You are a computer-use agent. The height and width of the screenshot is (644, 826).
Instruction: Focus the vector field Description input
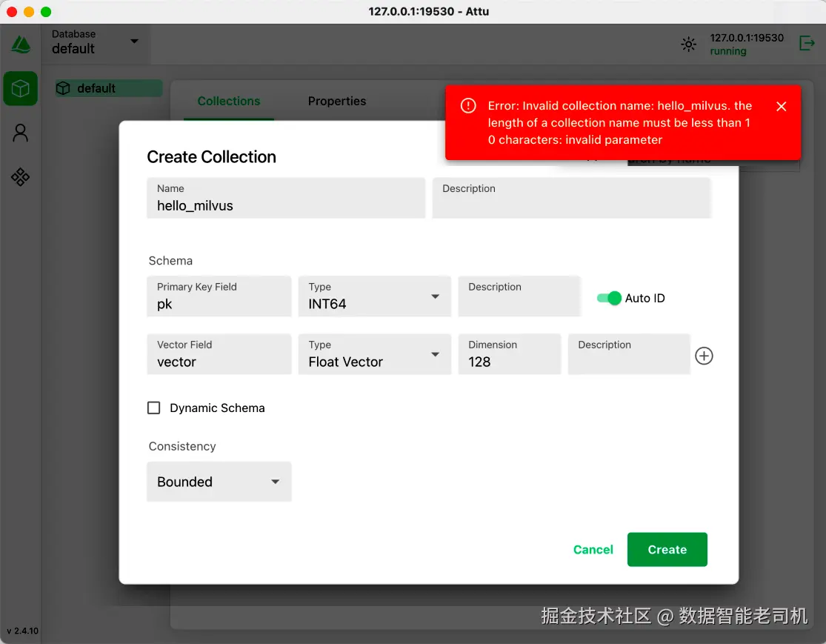(629, 354)
